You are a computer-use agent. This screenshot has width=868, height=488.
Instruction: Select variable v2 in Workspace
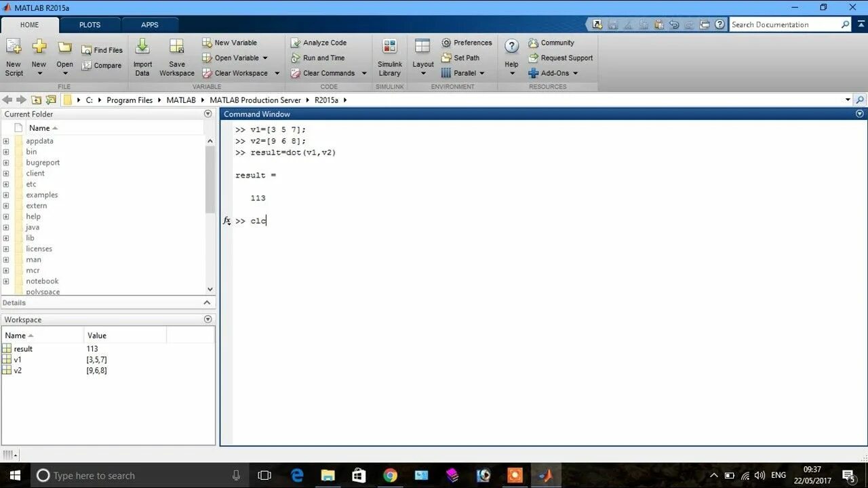click(x=18, y=371)
